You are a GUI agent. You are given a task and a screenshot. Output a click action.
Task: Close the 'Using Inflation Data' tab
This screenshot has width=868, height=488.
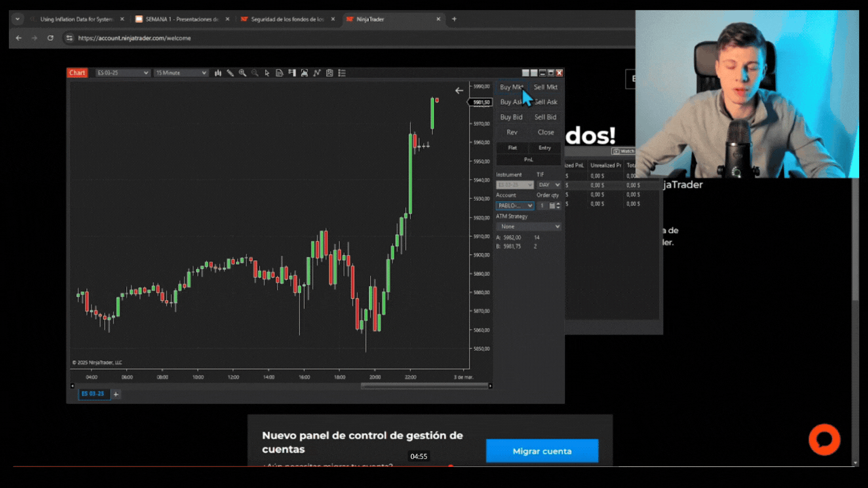[122, 19]
